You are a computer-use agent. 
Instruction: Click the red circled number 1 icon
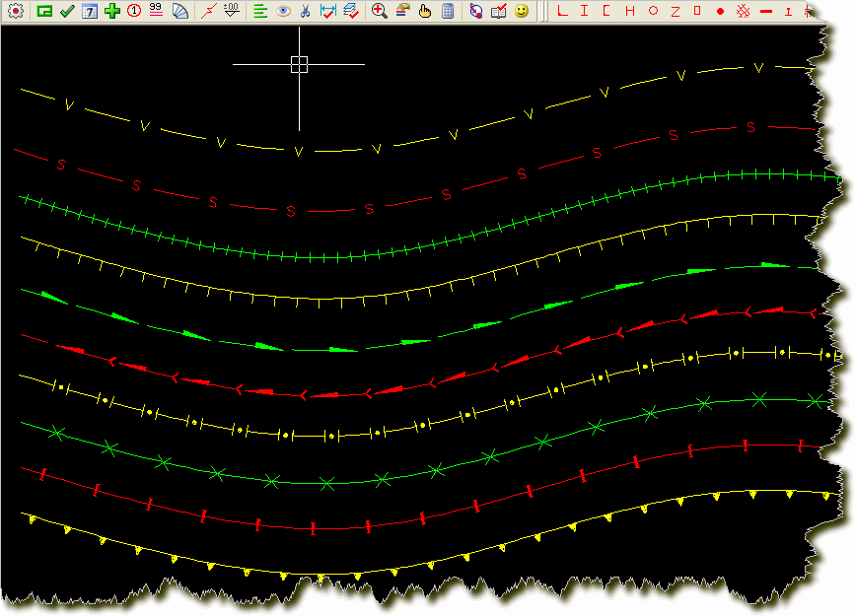coord(133,11)
